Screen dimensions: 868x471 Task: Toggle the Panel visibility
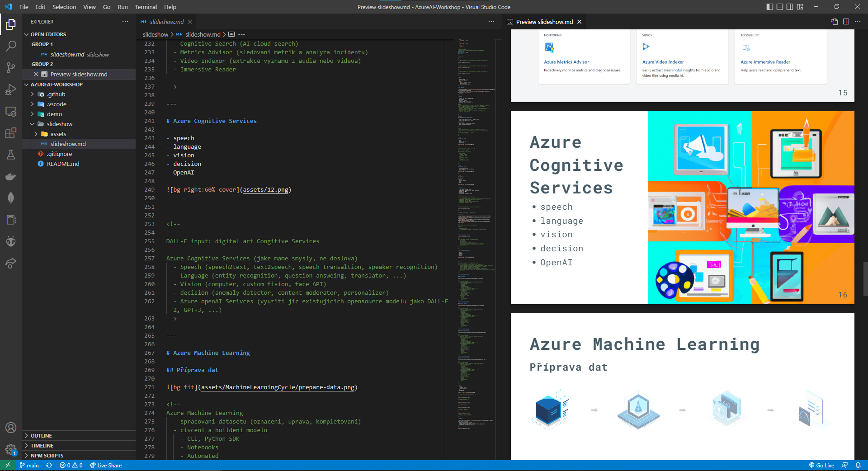click(779, 7)
